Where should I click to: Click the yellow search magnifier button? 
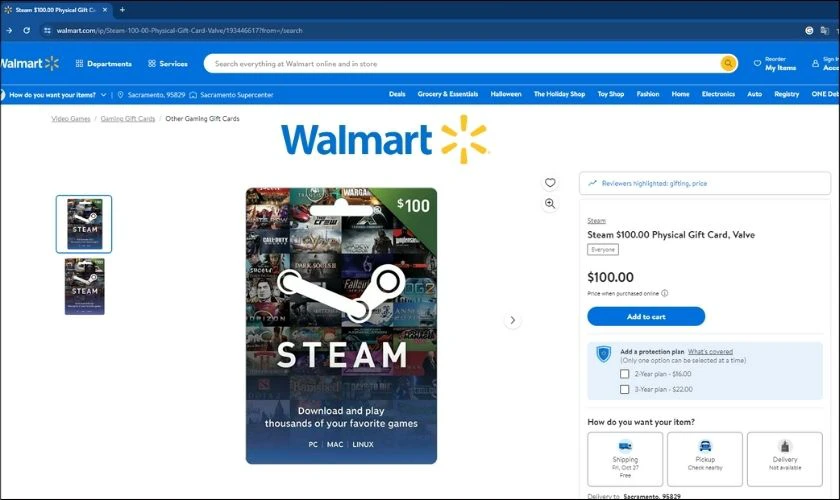[x=728, y=64]
